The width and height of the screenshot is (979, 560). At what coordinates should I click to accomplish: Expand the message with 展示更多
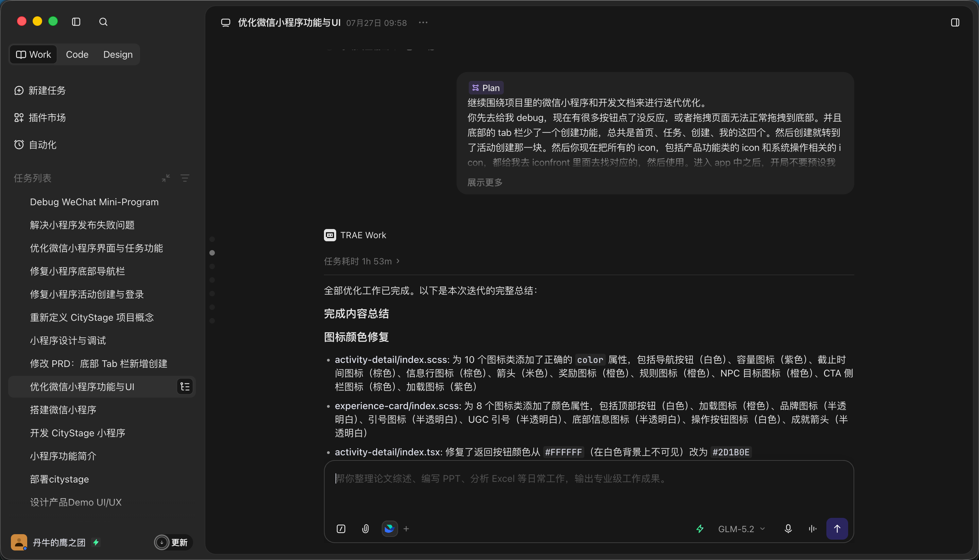click(485, 182)
